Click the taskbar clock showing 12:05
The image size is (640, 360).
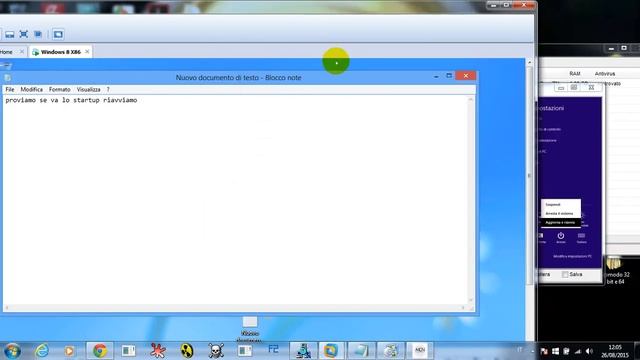point(615,351)
